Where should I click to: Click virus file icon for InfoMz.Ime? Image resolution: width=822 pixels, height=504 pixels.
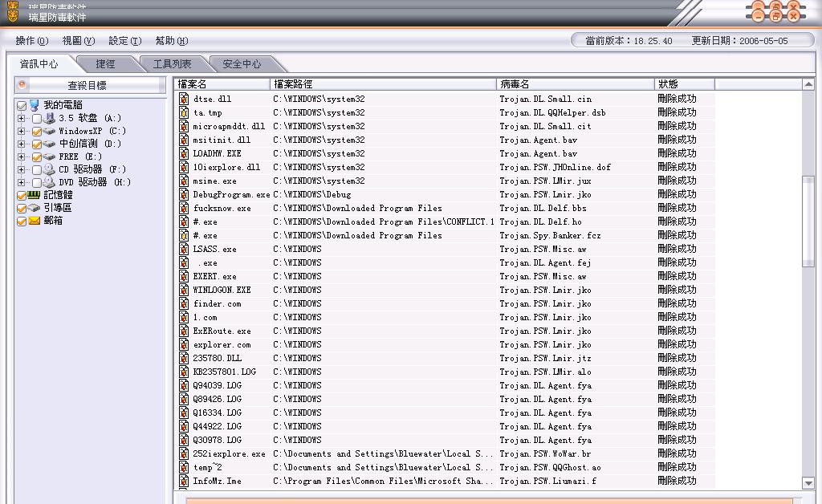[x=184, y=481]
